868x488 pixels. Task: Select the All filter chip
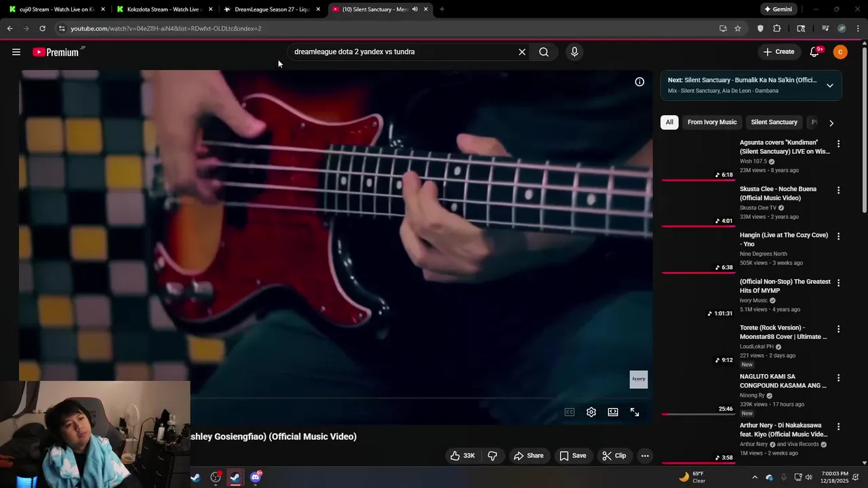point(669,122)
